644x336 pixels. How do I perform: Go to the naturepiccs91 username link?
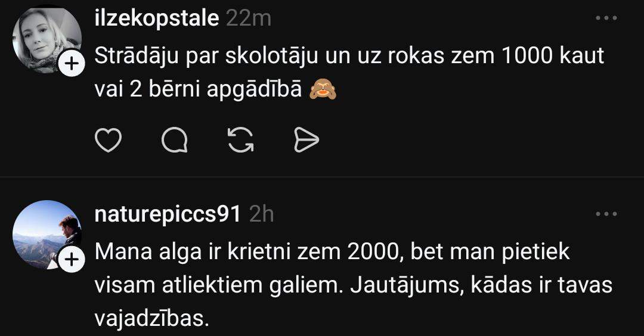coord(168,214)
